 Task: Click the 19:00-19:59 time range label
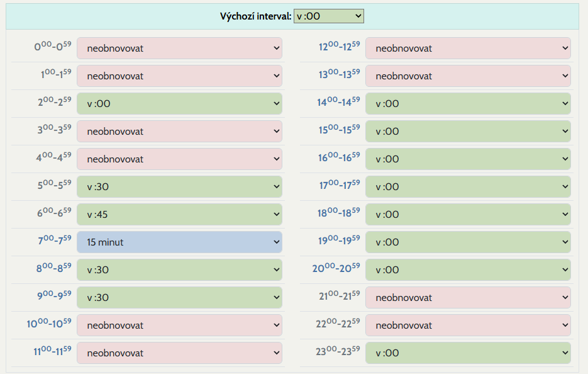tap(339, 240)
